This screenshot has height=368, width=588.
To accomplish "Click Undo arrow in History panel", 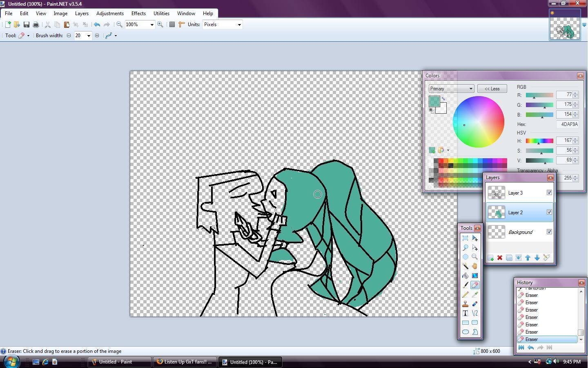I will click(x=530, y=348).
